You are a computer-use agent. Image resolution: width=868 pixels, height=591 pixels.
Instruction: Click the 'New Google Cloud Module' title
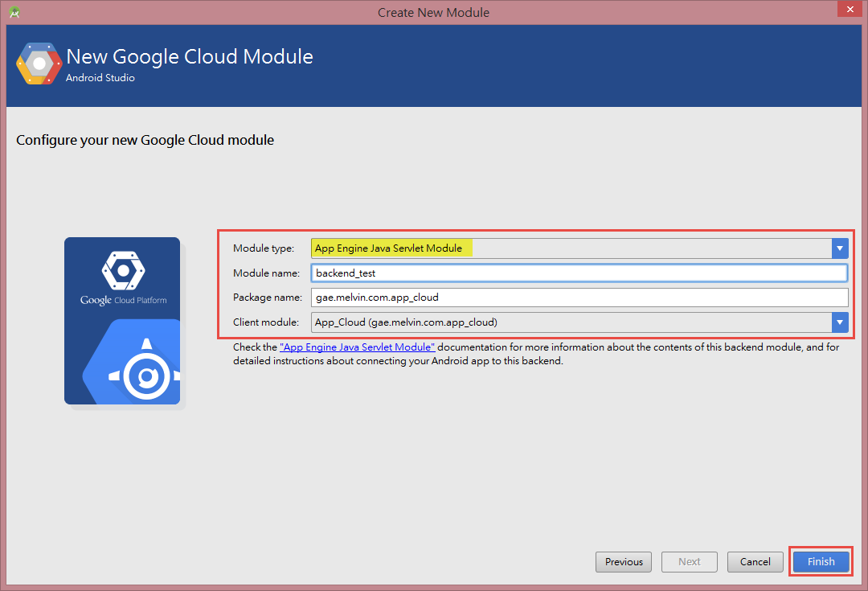[x=190, y=56]
